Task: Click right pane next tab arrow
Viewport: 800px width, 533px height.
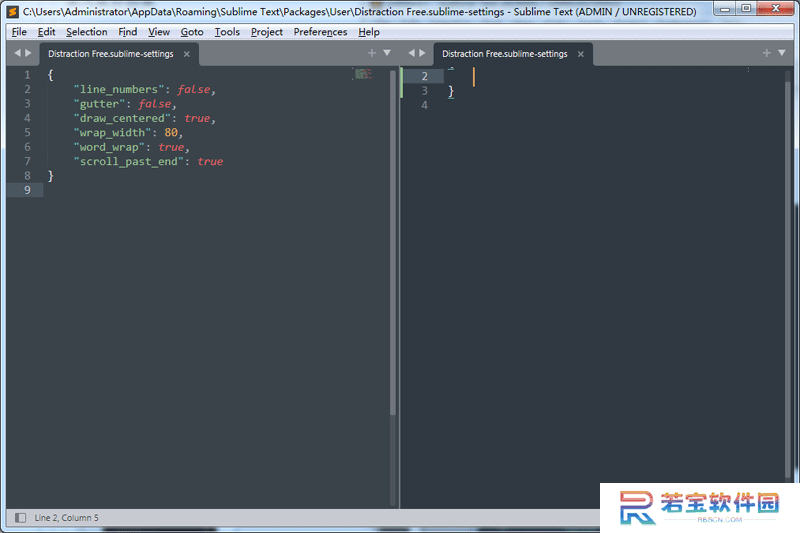Action: tap(422, 53)
